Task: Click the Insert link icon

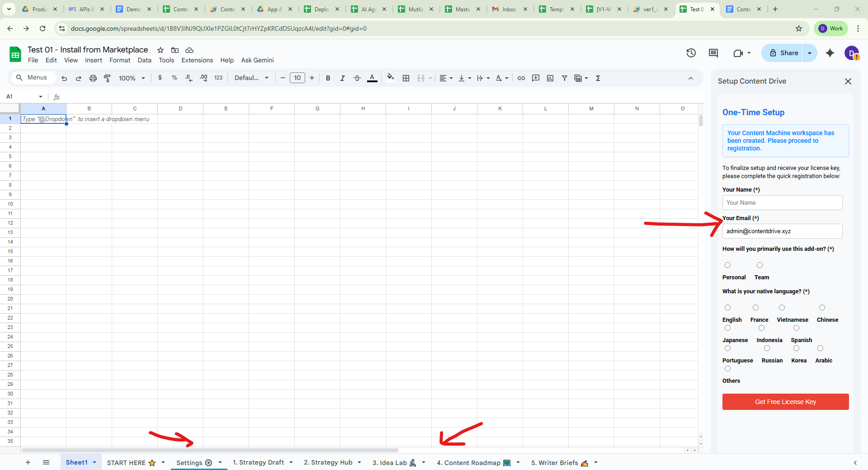Action: point(521,78)
